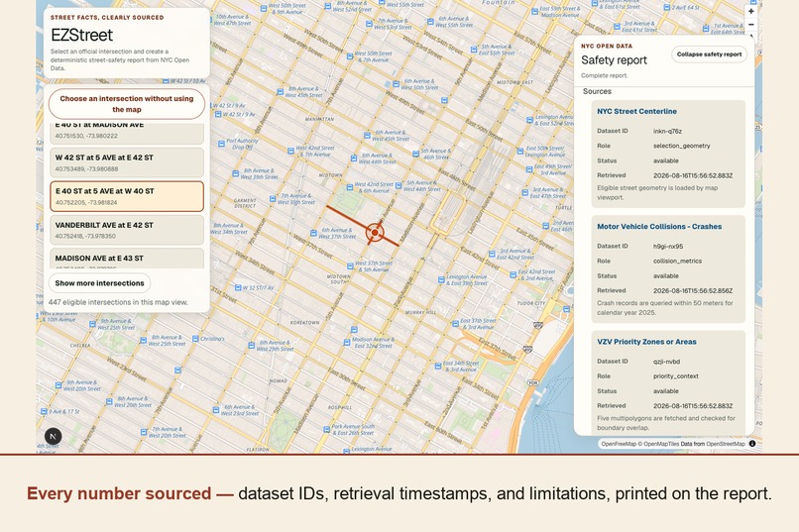The image size is (799, 532).
Task: Click the Madison Avenue & East 32nd Street stop icon
Action: (x=347, y=342)
